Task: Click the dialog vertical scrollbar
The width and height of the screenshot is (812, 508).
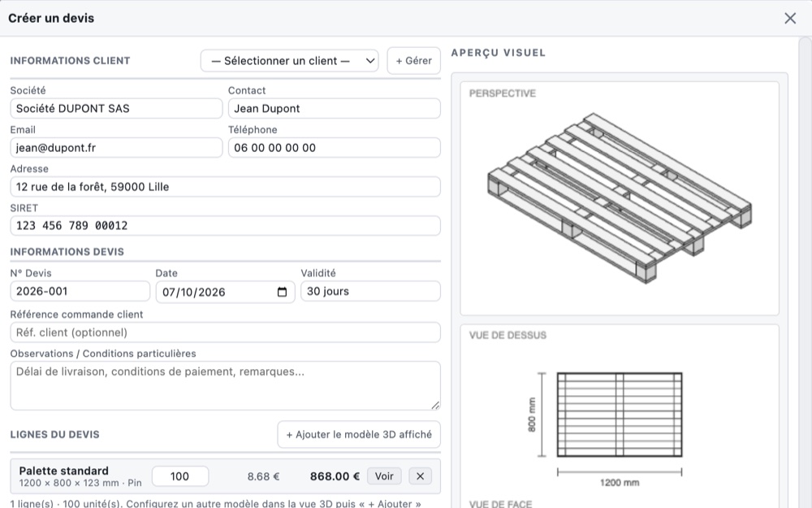Action: coord(805,272)
